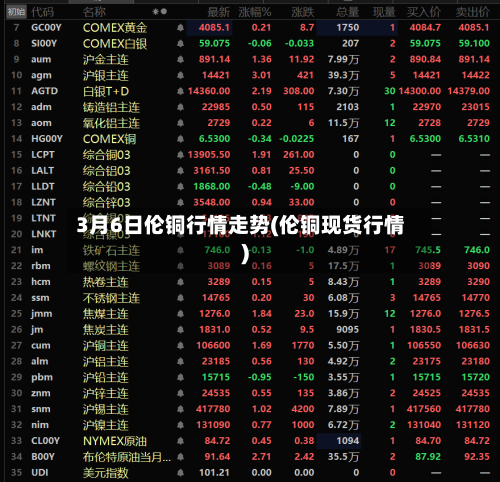Toggle the bell icon on 白银T+D row
The width and height of the screenshot is (500, 482).
[x=180, y=91]
